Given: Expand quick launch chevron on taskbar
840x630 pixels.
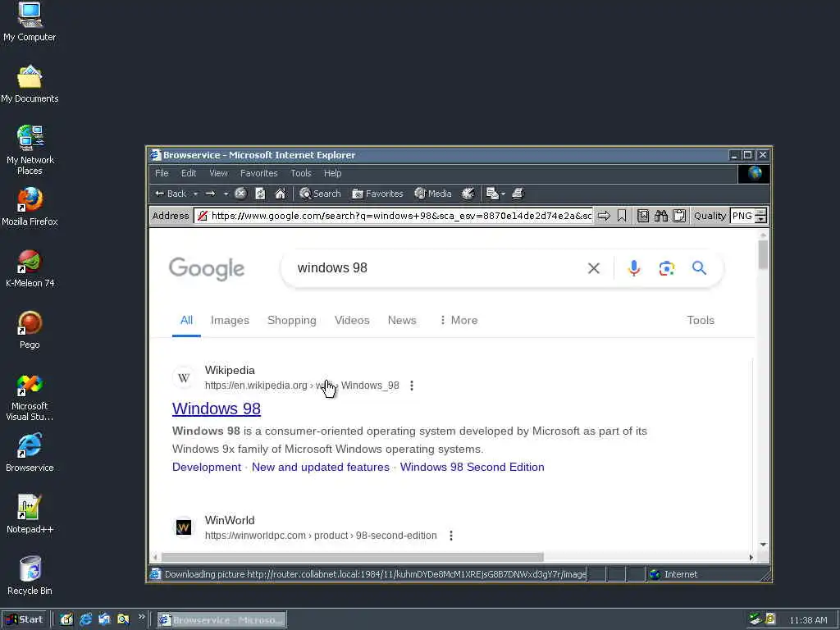Looking at the screenshot, I should [141, 617].
